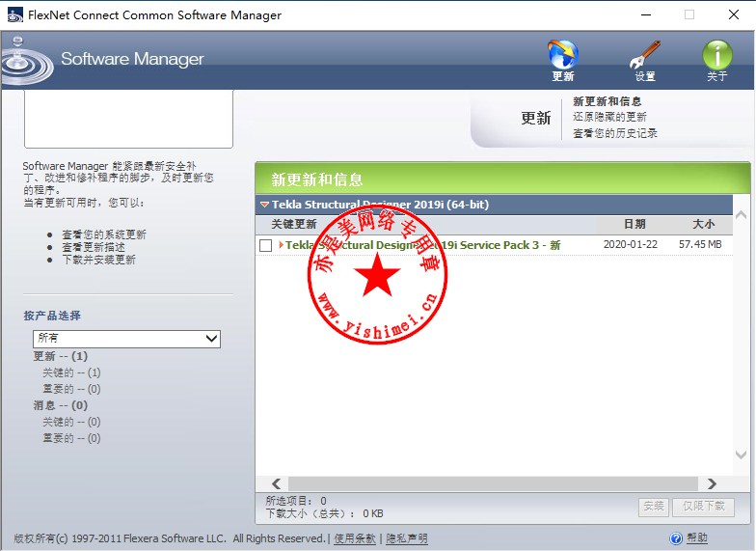
Task: Select 重要的 -- (0) under 更新
Action: pos(71,389)
